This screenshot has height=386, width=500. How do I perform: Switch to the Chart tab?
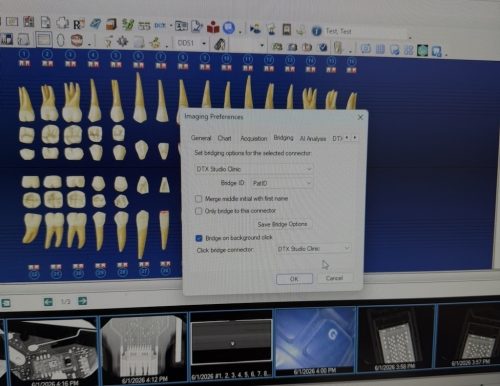point(224,138)
